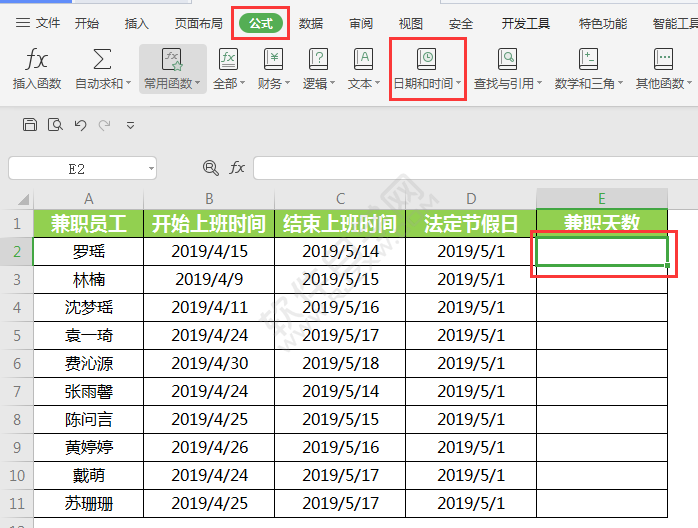698x528 pixels.
Task: Click the undo arrow icon
Action: (80, 125)
